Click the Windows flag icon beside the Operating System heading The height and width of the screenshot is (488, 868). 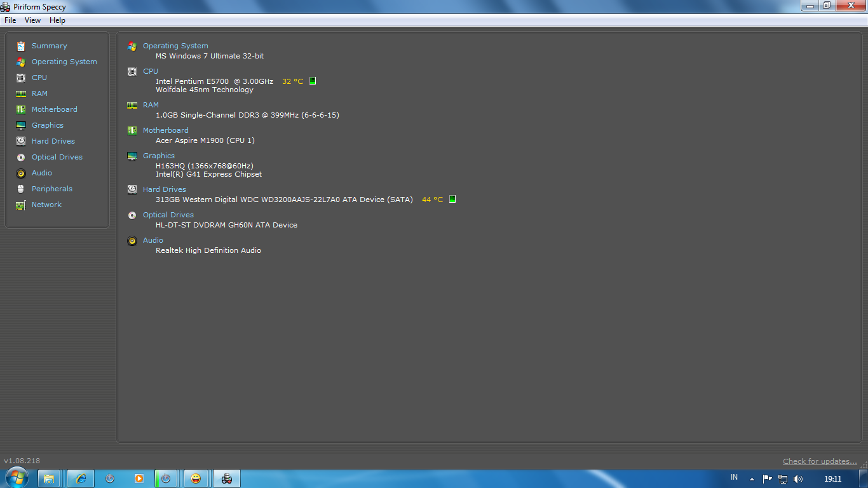pos(132,46)
